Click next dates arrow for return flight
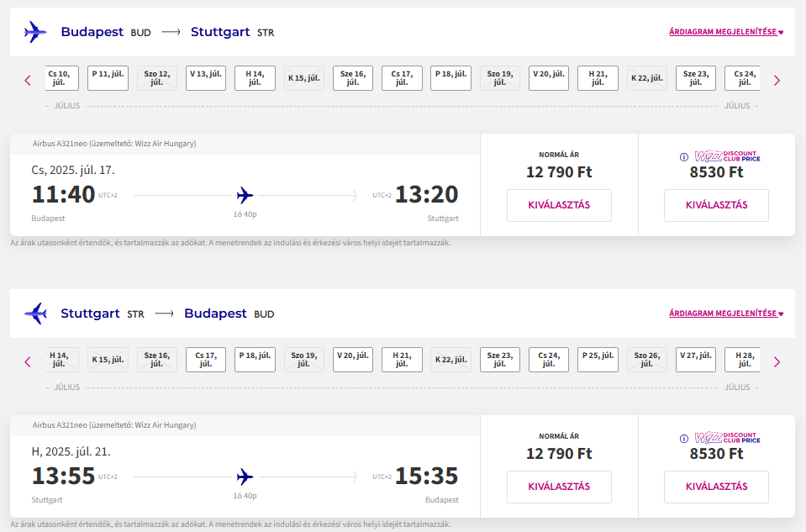The height and width of the screenshot is (532, 806). point(777,362)
